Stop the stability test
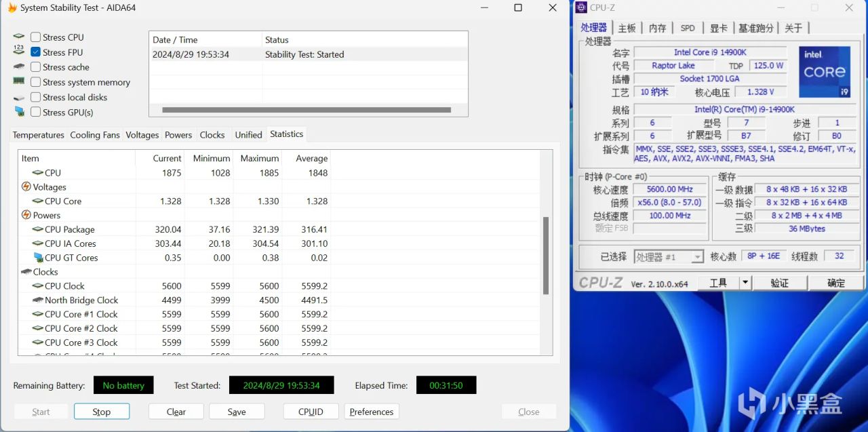 [x=102, y=412]
